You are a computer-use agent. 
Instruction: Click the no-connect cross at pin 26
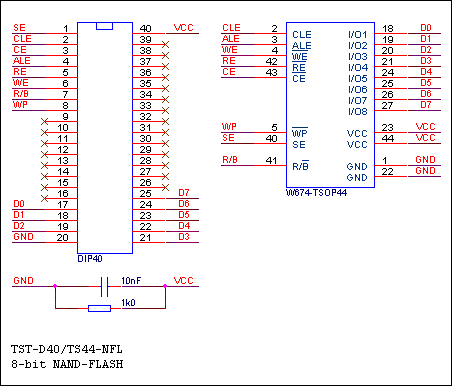click(165, 187)
